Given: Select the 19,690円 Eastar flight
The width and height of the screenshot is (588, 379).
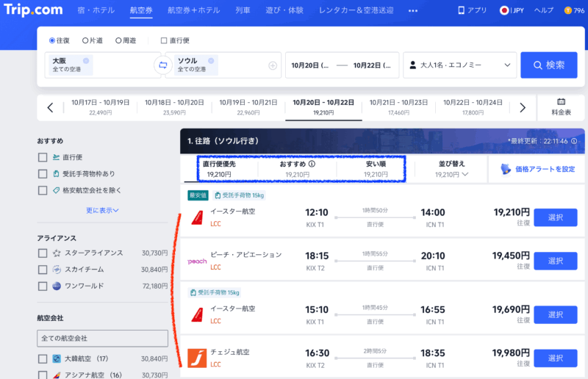Looking at the screenshot, I should click(x=556, y=315).
